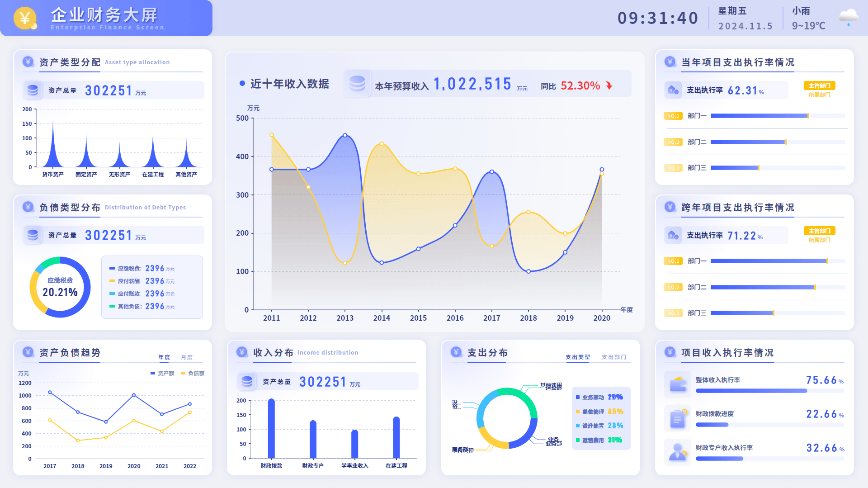Select the 支出类型 tab
Viewport: 868px width, 488px height.
click(x=578, y=357)
